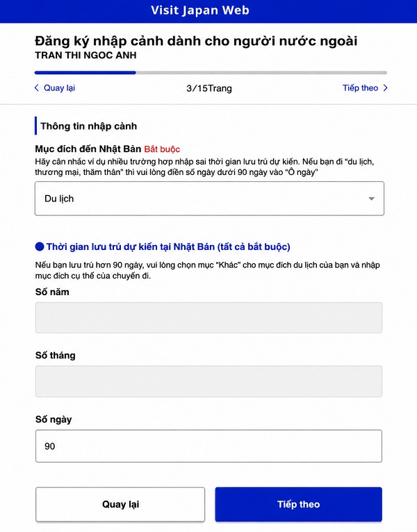Screen dimensions: 417x532
Task: Click the Thời gian lưu trú dự kiến heading
Action: (168, 247)
